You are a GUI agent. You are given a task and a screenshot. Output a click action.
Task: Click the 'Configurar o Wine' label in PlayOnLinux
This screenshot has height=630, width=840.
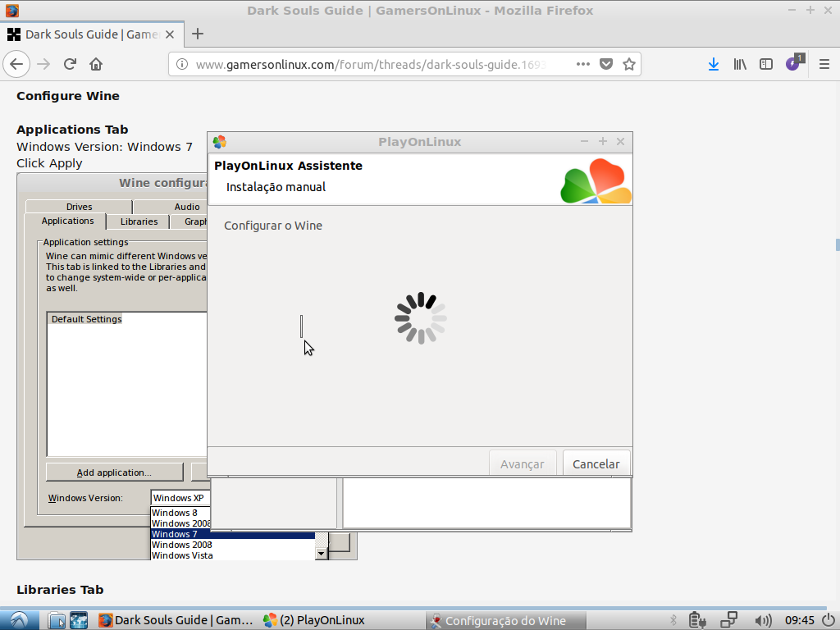coord(273,226)
